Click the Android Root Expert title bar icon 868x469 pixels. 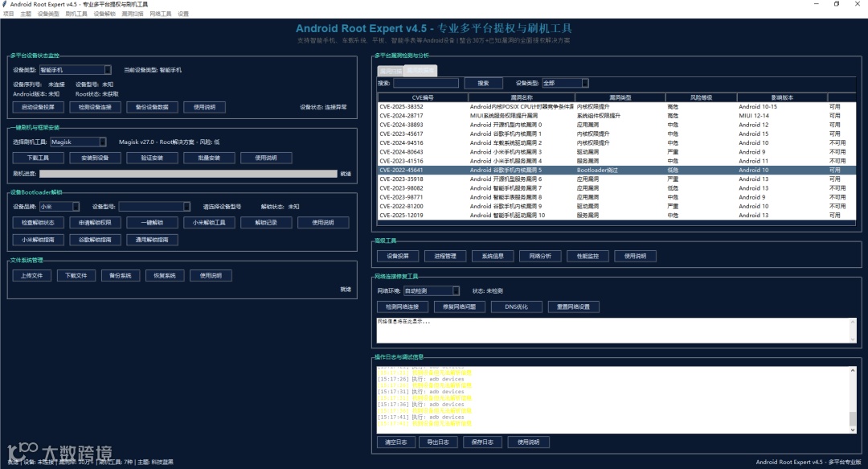5,4
